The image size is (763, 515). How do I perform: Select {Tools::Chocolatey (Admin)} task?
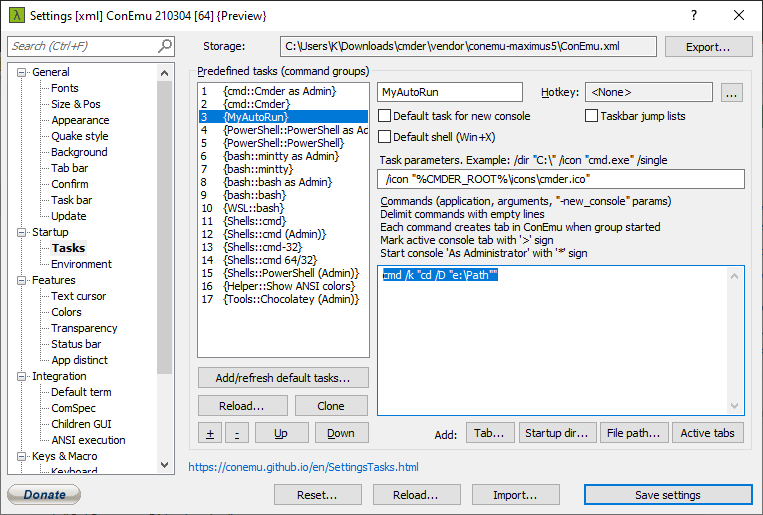coord(283,299)
